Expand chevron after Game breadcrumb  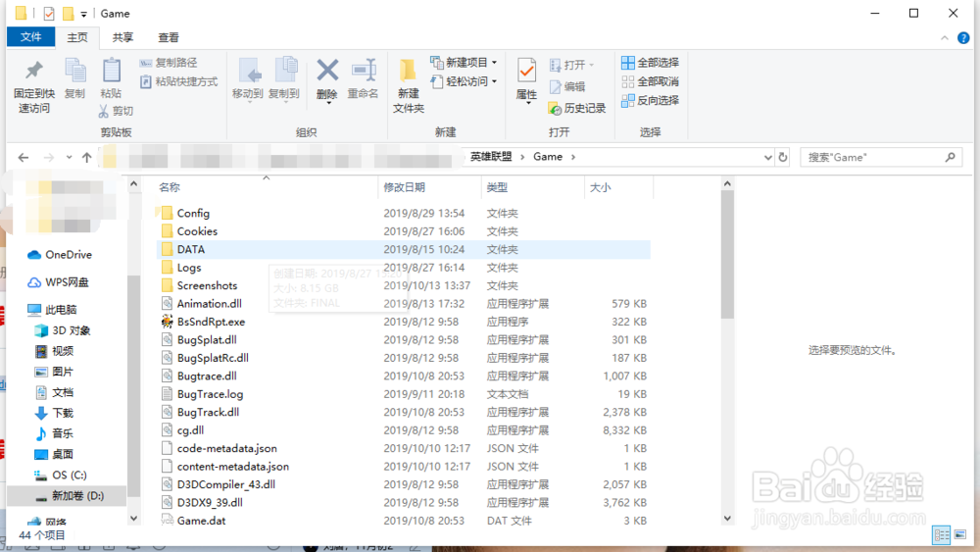click(573, 157)
